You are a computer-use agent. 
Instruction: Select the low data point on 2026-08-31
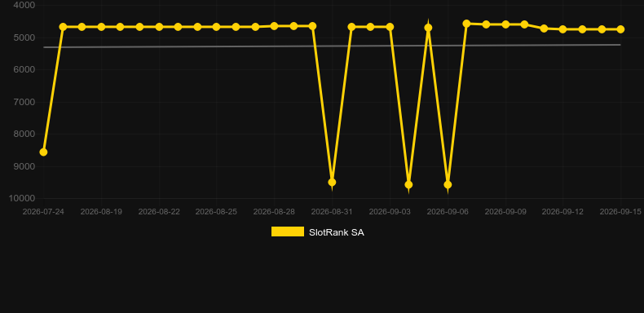(x=332, y=182)
